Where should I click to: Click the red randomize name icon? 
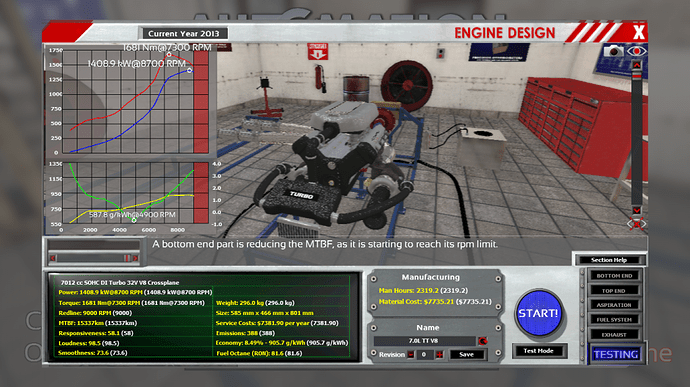483,341
